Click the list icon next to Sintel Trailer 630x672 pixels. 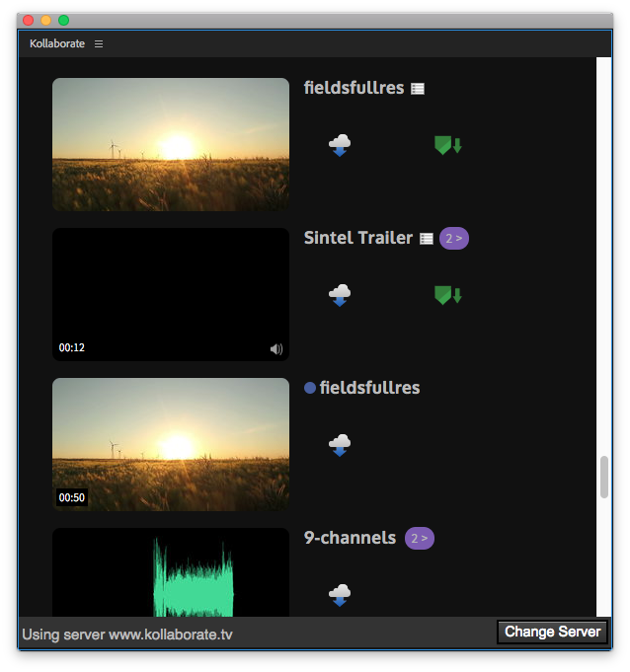point(426,239)
